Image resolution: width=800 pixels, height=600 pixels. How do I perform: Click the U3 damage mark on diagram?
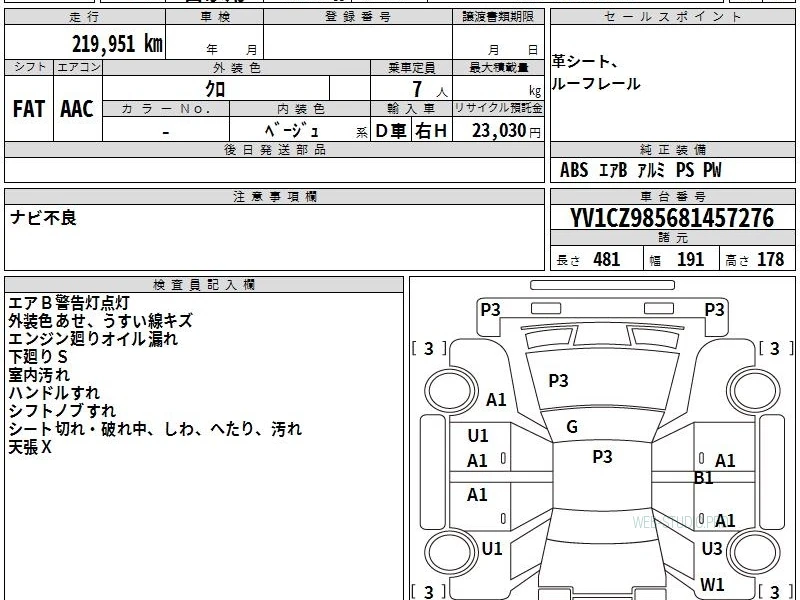pyautogui.click(x=712, y=548)
